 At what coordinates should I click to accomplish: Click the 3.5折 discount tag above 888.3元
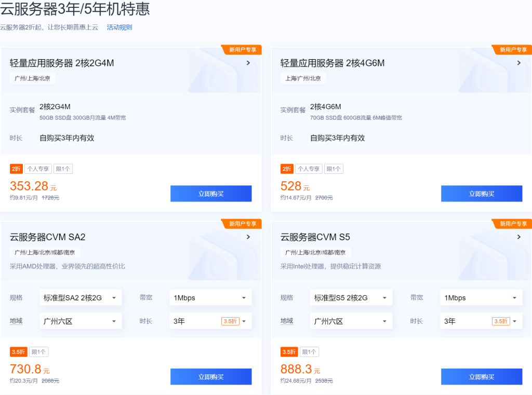pyautogui.click(x=289, y=352)
